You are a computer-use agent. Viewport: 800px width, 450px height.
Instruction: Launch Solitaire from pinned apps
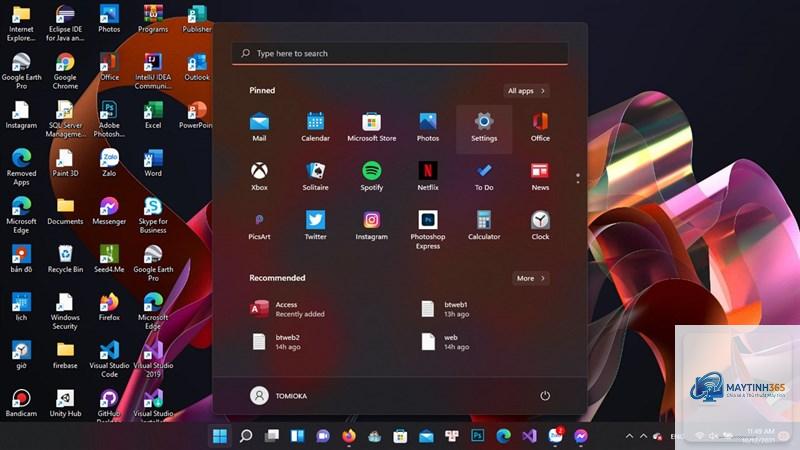[315, 176]
